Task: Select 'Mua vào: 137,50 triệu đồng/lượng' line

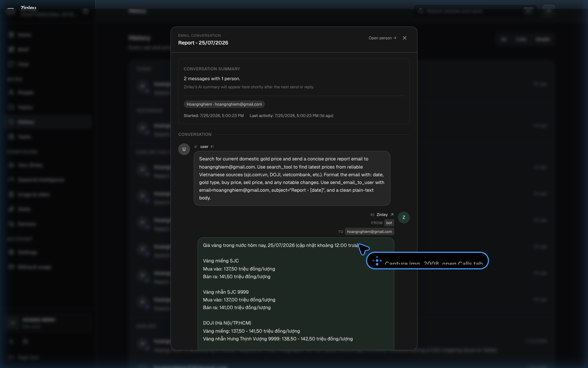Action: (239, 269)
